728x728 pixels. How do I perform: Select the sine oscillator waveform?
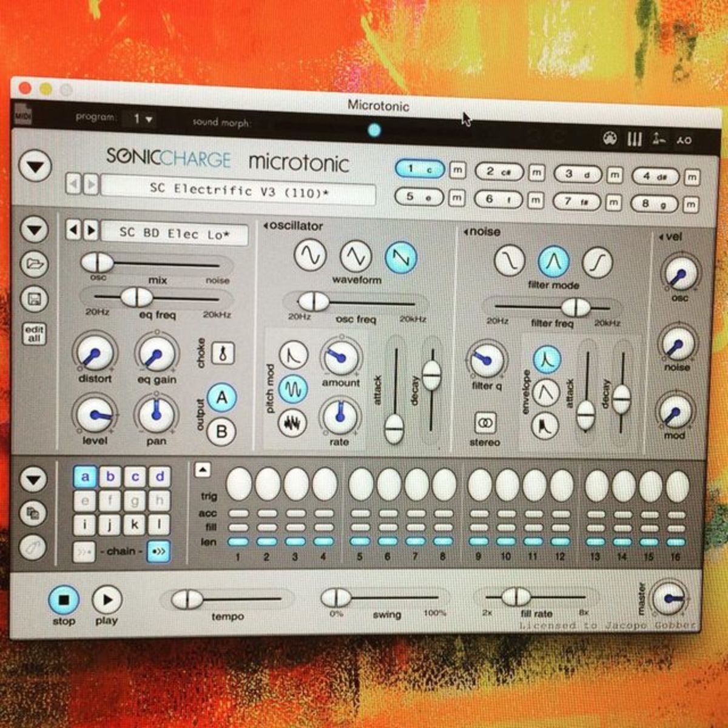pyautogui.click(x=310, y=255)
